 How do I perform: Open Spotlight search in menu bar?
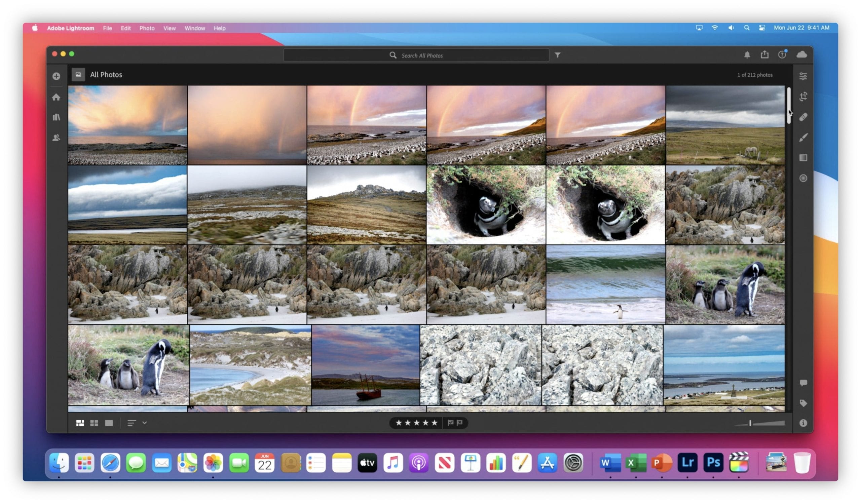point(747,28)
